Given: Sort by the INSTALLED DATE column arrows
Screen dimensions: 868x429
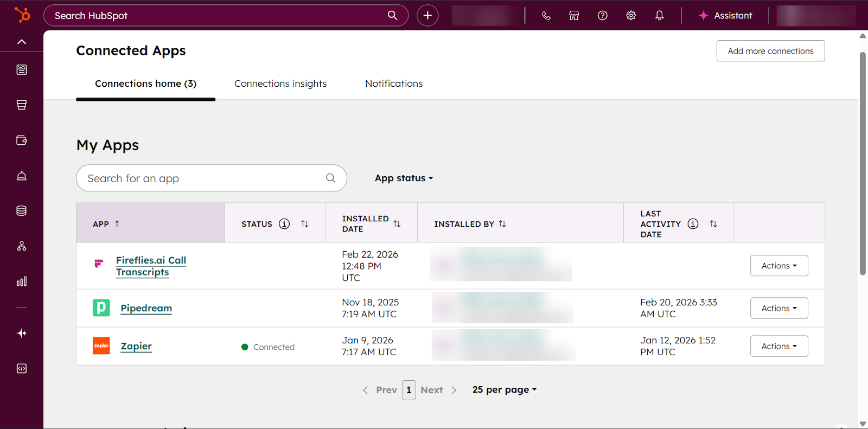Looking at the screenshot, I should point(397,223).
